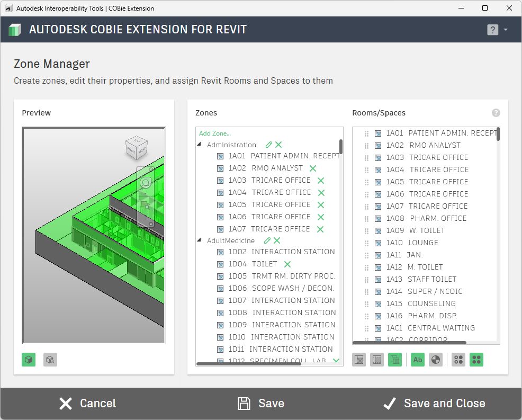The width and height of the screenshot is (522, 420).
Task: Click Save and Close
Action: 434,404
